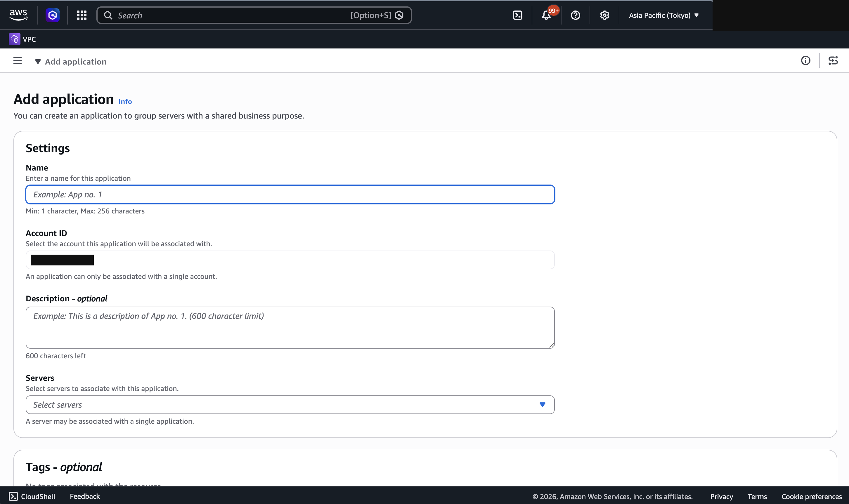
Task: Click the description resize handle corner
Action: (x=551, y=345)
